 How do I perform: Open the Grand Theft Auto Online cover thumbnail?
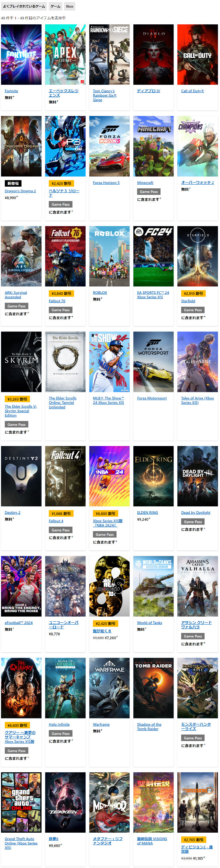coord(21,802)
